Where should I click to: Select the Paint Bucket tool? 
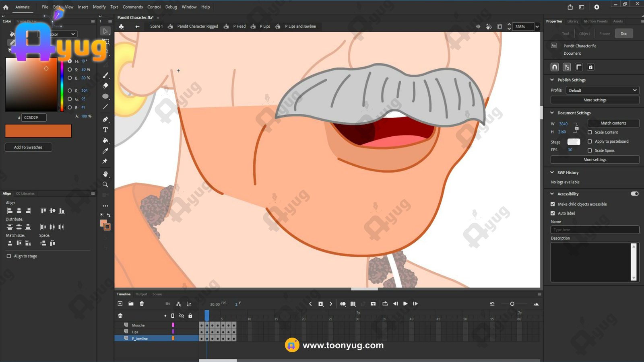point(105,140)
